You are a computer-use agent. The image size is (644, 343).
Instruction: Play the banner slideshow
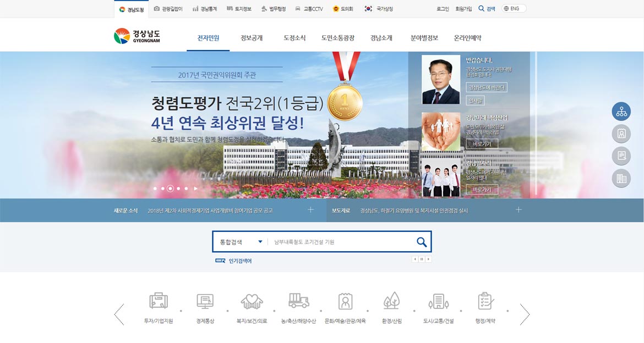(196, 189)
